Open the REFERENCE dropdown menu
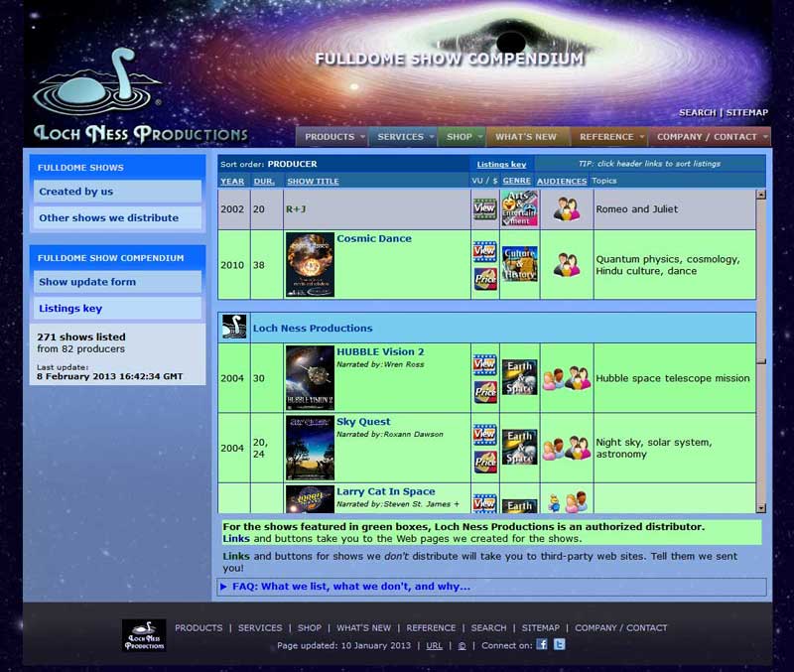The image size is (794, 672). (x=611, y=137)
